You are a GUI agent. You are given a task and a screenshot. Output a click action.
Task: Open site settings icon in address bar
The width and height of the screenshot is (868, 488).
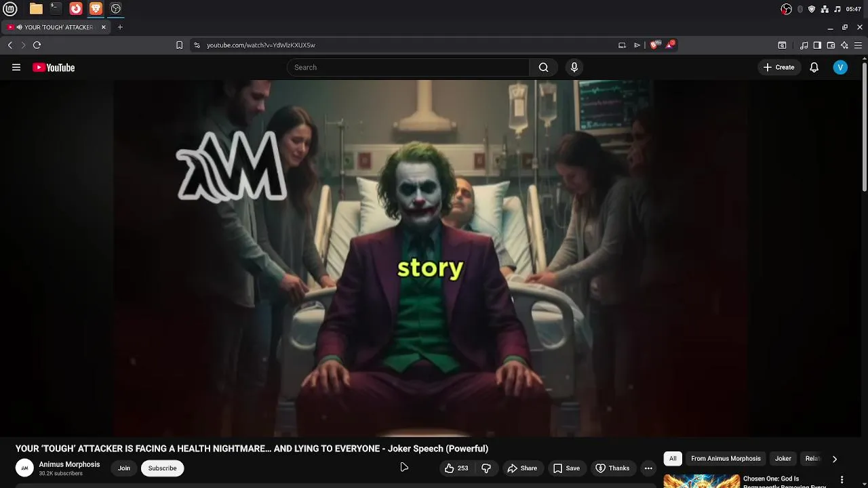(x=197, y=45)
